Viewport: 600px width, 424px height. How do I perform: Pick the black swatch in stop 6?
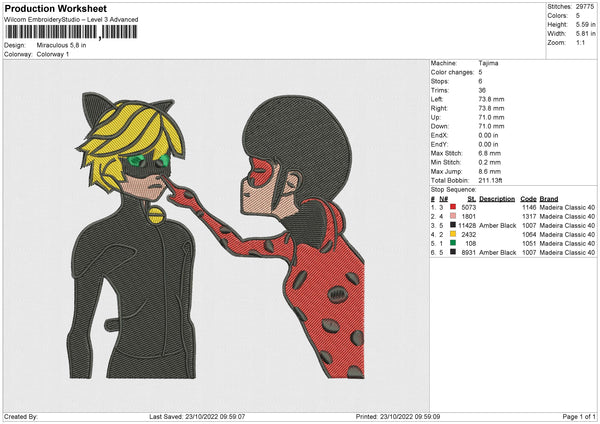point(453,252)
